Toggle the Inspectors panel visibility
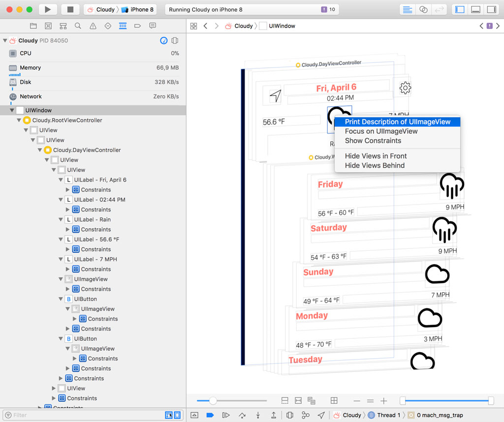Screen dimensions: 504x422 [492, 9]
